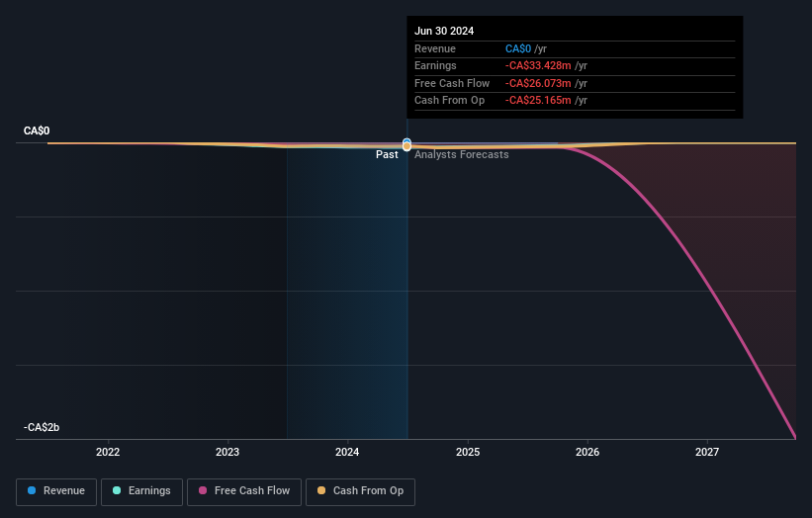This screenshot has width=812, height=518.
Task: Click the 'Cash From Op' tooltip row label
Action: (x=449, y=101)
